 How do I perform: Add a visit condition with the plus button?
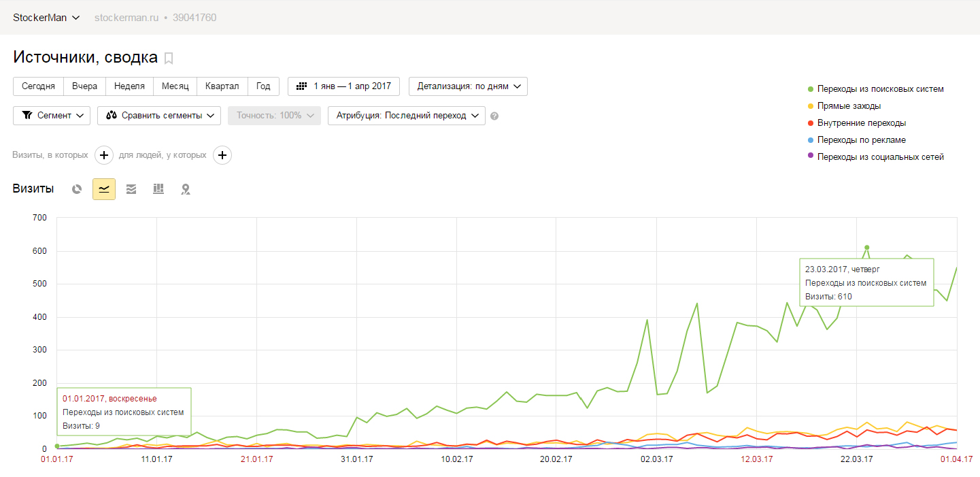coord(104,155)
